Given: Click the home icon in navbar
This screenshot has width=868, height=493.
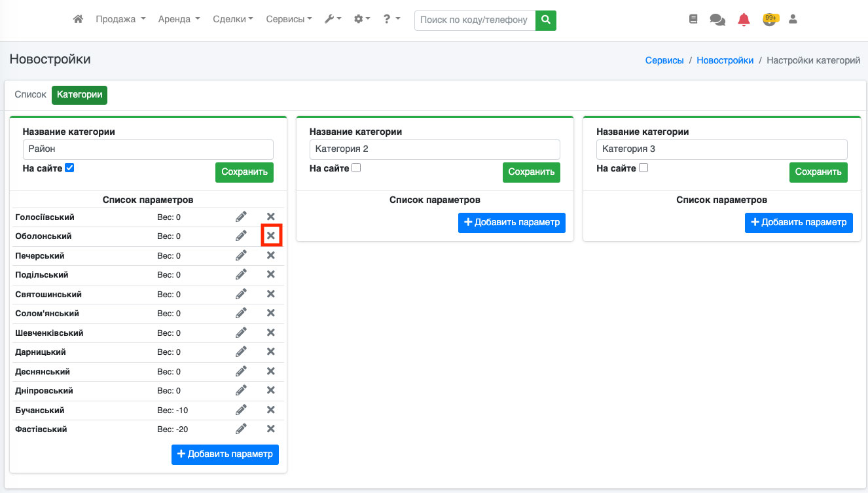Looking at the screenshot, I should (78, 20).
